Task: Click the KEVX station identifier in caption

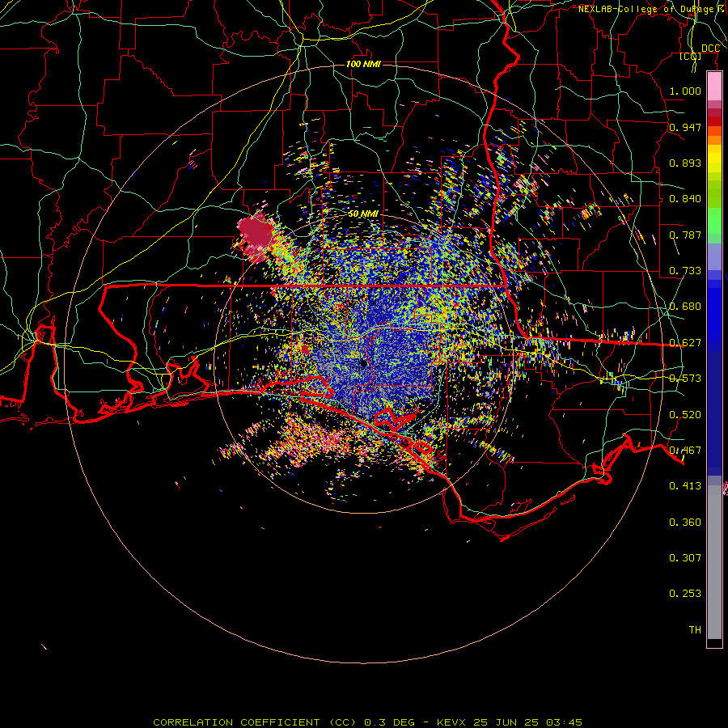Action: coord(451,722)
